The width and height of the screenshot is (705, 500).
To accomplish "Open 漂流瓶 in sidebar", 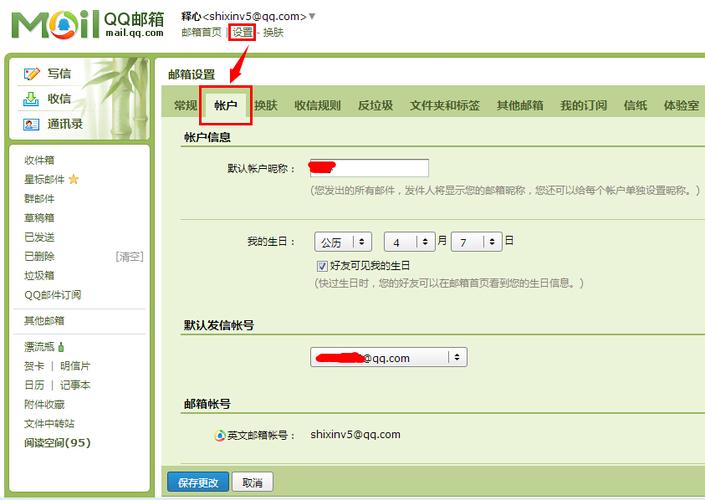I will tap(39, 347).
